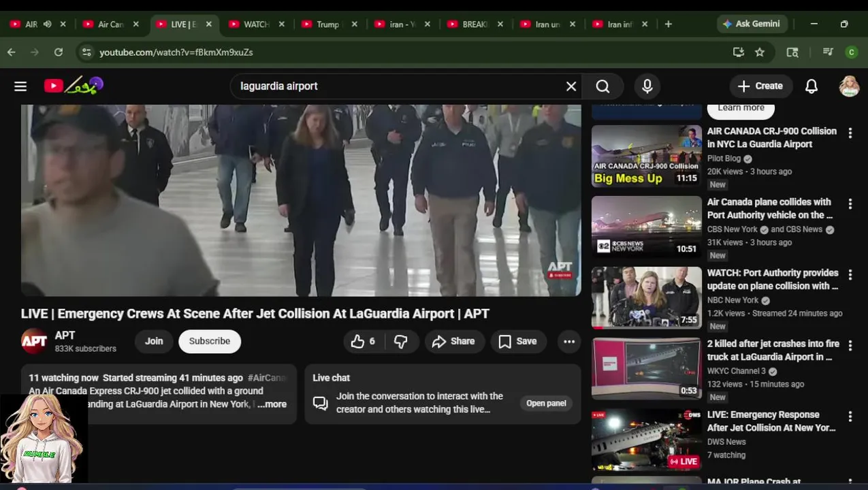Image resolution: width=868 pixels, height=490 pixels.
Task: Open a new browser tab
Action: pyautogui.click(x=668, y=24)
